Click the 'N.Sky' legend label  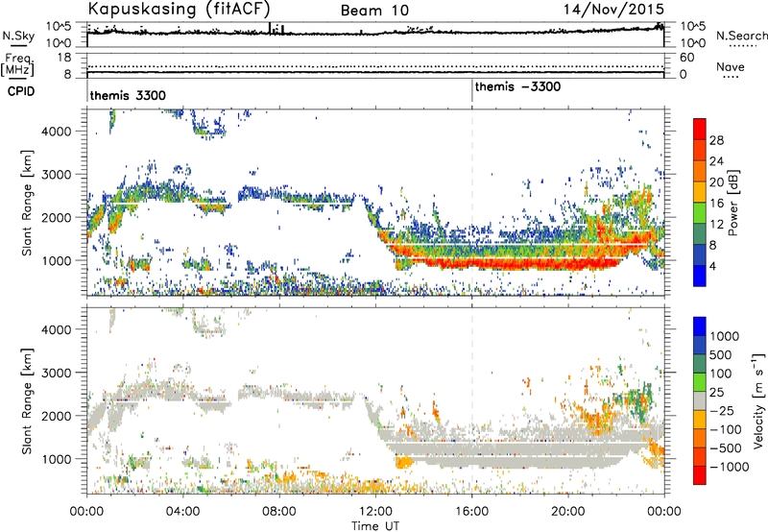pyautogui.click(x=18, y=36)
